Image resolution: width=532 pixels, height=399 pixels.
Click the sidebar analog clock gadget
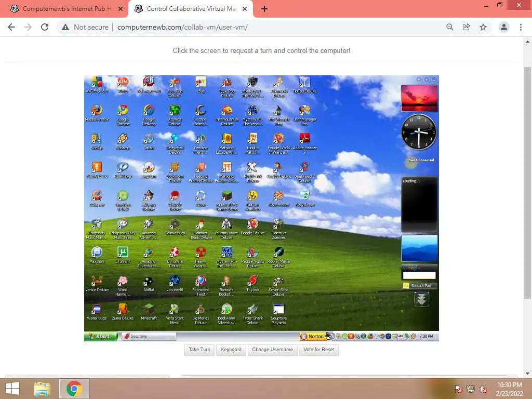click(x=419, y=132)
